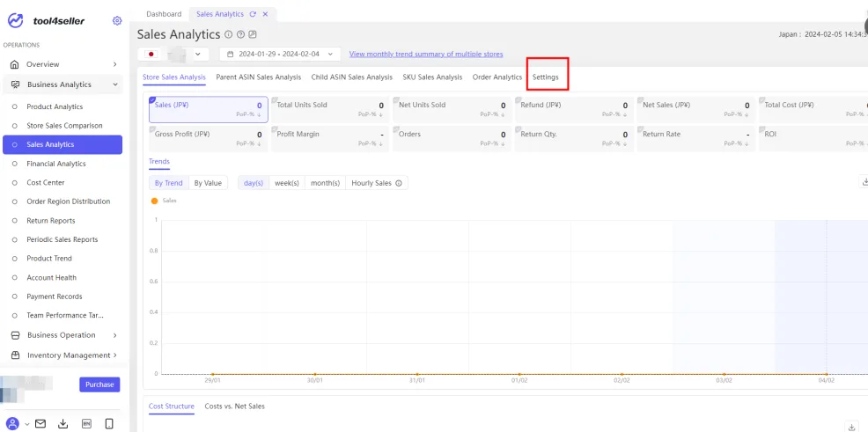This screenshot has width=868, height=432.
Task: Open the SKU Sales Analysis tab
Action: [x=432, y=77]
